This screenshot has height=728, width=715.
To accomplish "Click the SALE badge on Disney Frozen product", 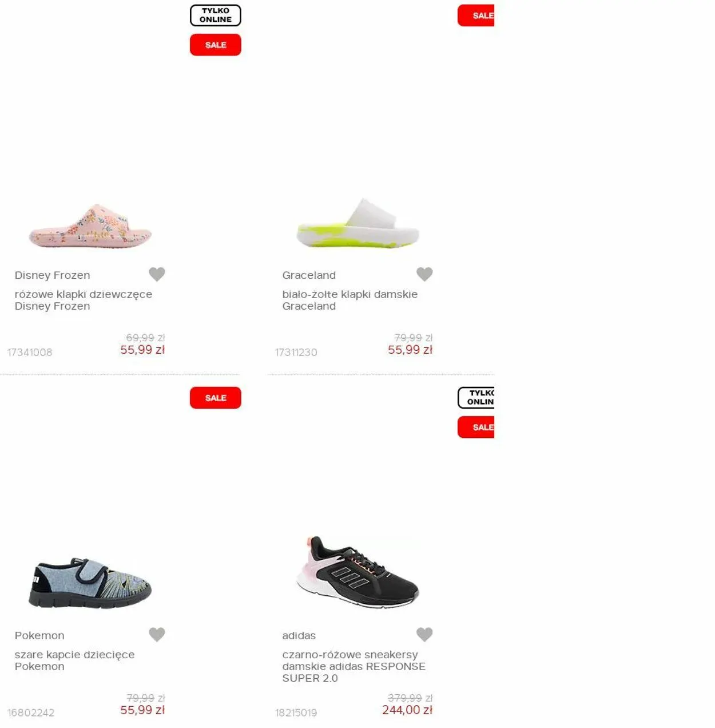I will click(x=216, y=45).
